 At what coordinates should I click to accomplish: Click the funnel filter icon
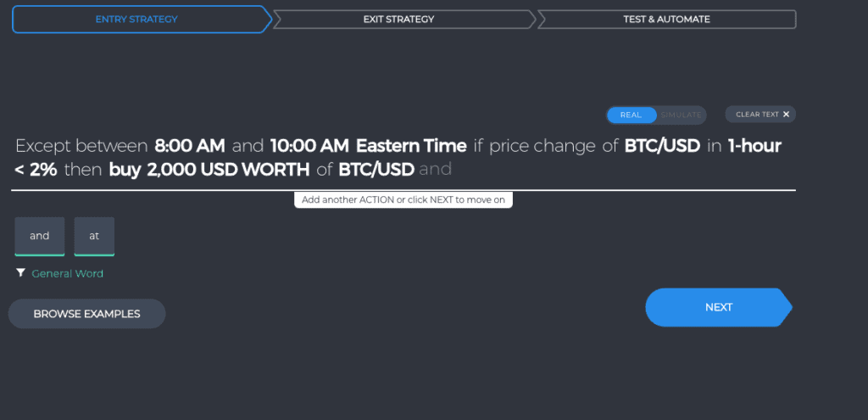[20, 272]
